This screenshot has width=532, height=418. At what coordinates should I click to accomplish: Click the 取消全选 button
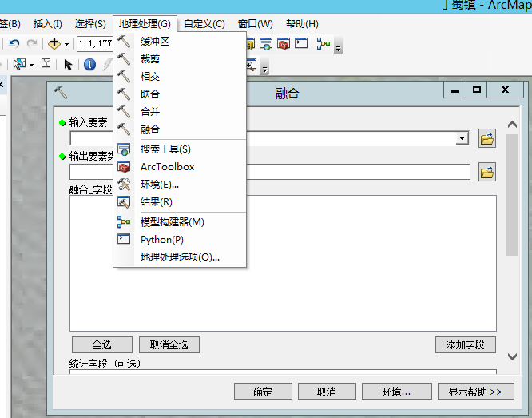pos(169,345)
